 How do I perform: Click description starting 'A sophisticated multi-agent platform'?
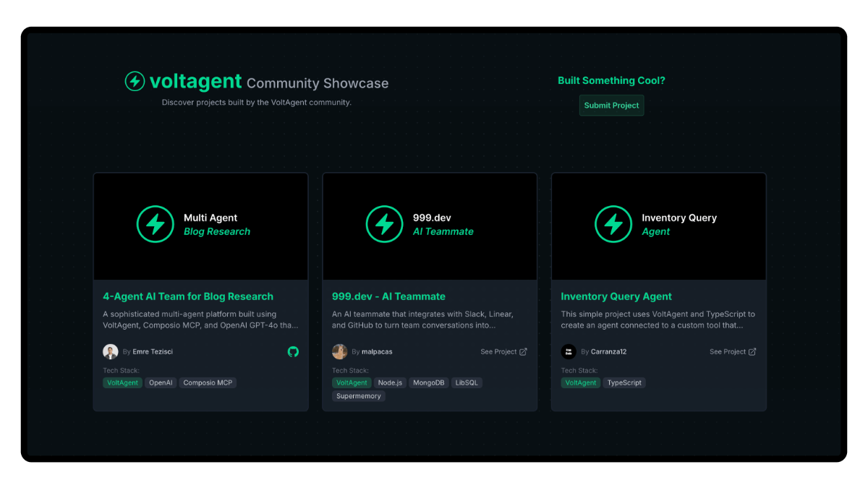point(200,320)
